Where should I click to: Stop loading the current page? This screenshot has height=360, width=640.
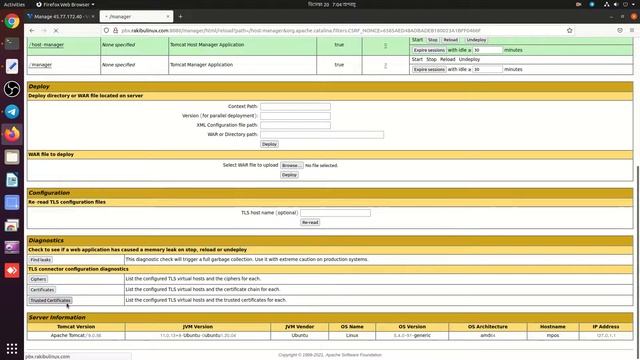pyautogui.click(x=56, y=31)
